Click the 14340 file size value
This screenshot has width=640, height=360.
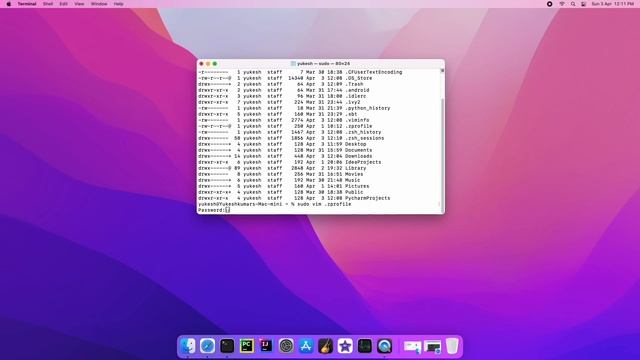[296, 78]
